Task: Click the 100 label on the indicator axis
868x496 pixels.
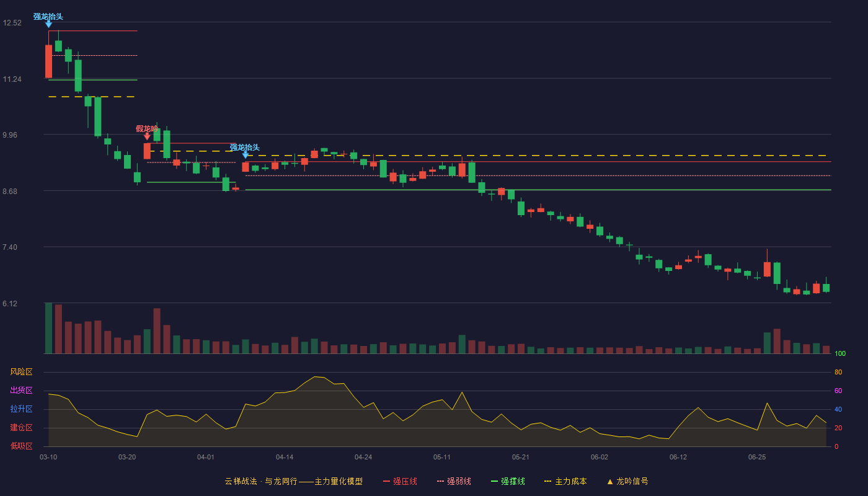Action: pos(840,354)
